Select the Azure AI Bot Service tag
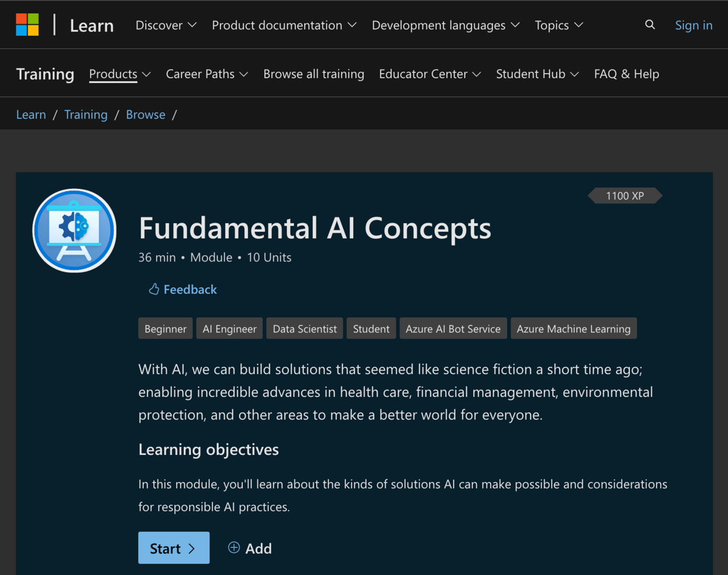 coord(453,329)
